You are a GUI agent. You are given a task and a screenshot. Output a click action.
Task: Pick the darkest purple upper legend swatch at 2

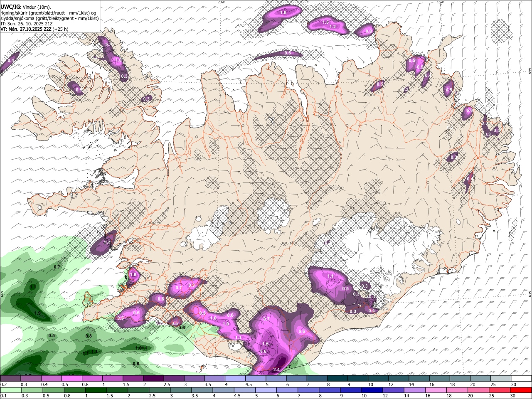pyautogui.click(x=153, y=379)
